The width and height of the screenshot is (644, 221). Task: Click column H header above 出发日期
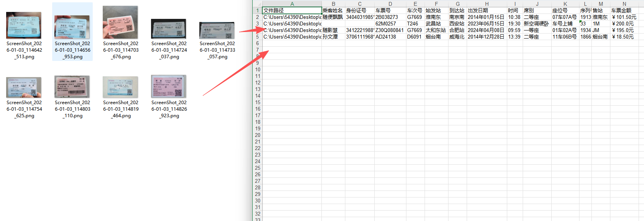[487, 4]
